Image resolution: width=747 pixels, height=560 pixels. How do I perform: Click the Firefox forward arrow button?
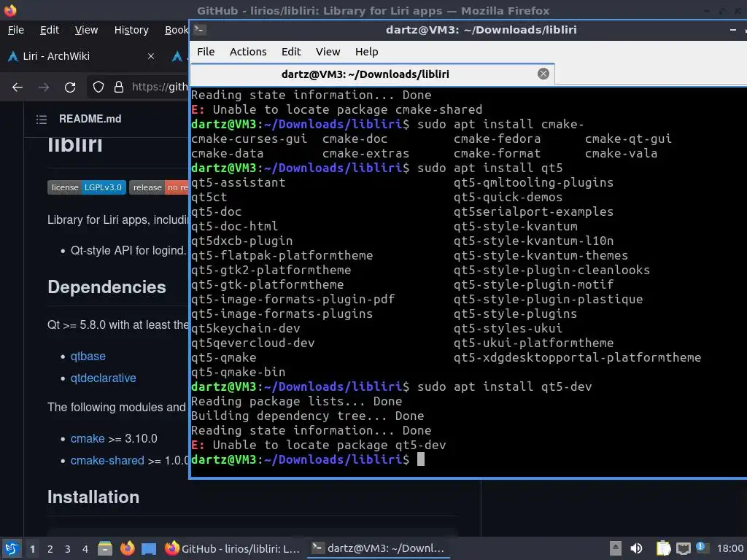click(44, 87)
